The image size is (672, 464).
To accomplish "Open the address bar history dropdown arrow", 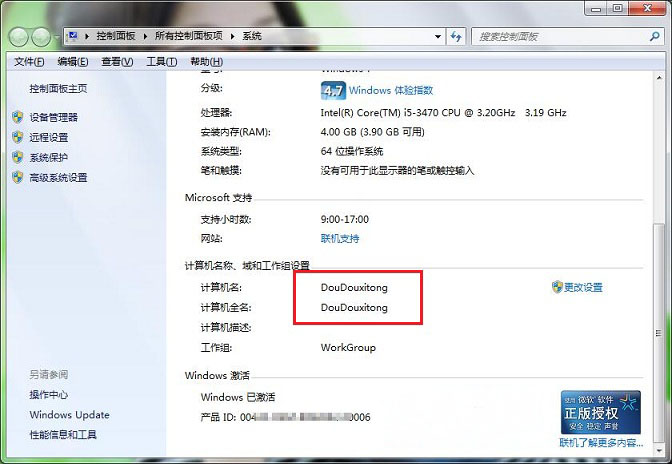I will pyautogui.click(x=438, y=36).
